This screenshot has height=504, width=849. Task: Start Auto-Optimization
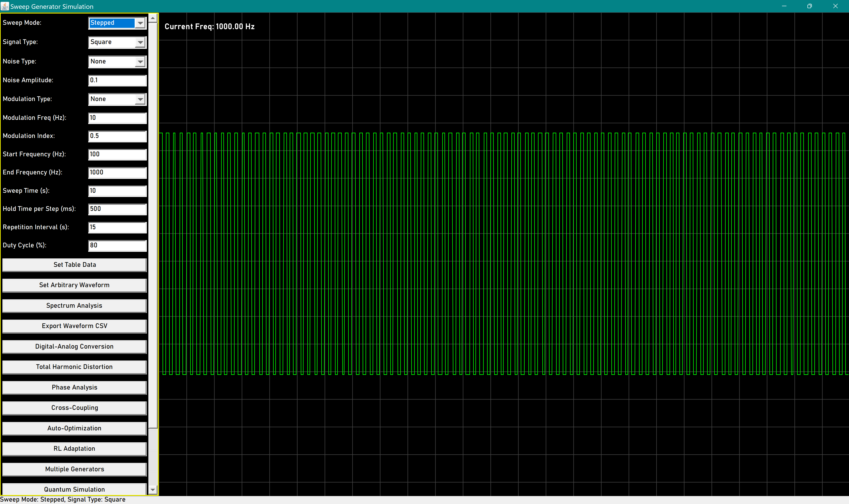74,428
